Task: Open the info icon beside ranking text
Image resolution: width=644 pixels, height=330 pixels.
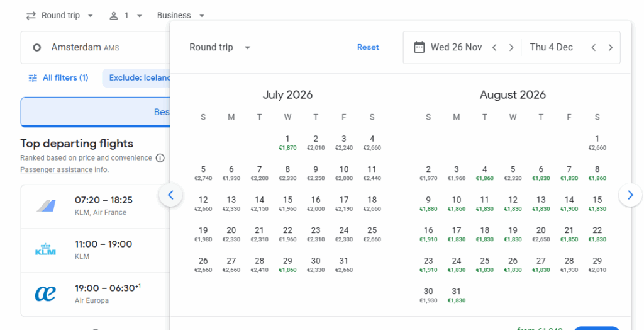Action: [x=160, y=158]
